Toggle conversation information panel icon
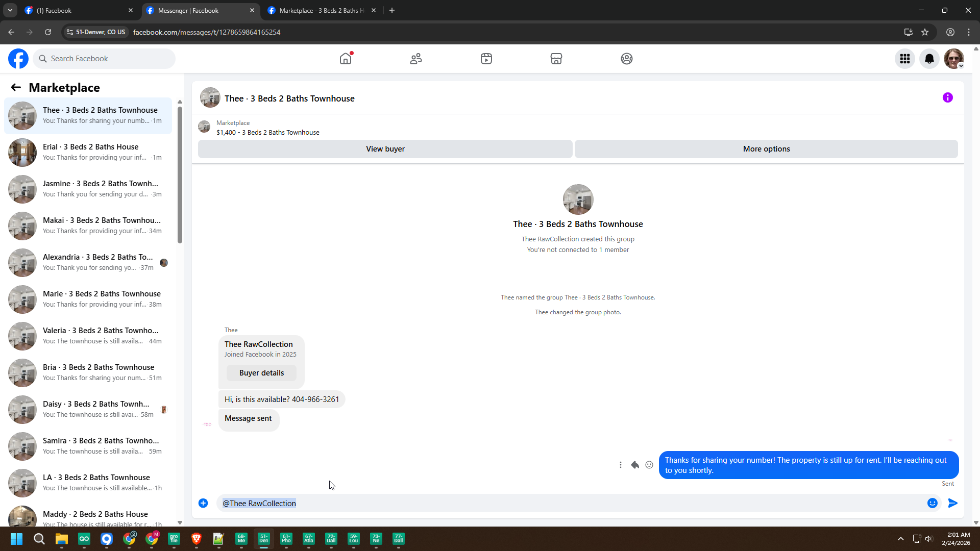 (x=948, y=97)
